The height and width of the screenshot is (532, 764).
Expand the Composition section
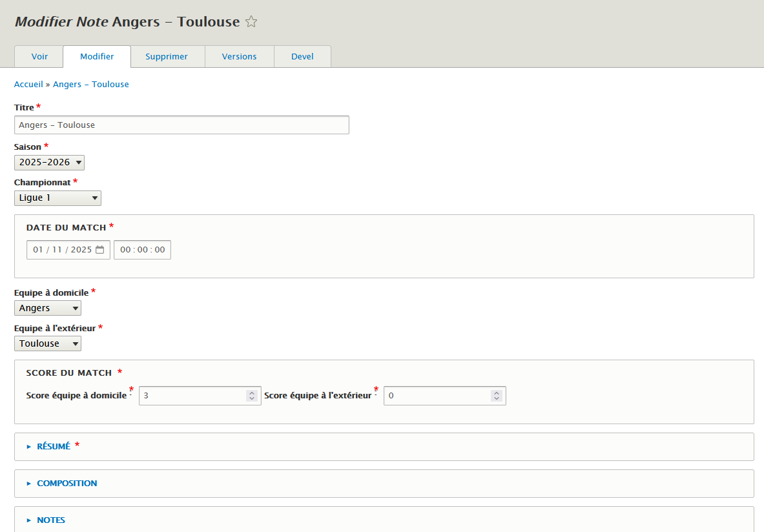pyautogui.click(x=67, y=484)
